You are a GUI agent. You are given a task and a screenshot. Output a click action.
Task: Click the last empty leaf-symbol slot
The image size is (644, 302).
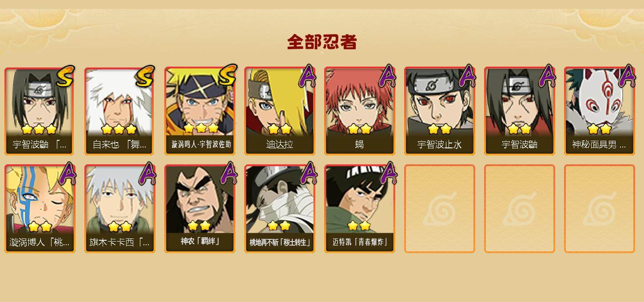point(599,209)
